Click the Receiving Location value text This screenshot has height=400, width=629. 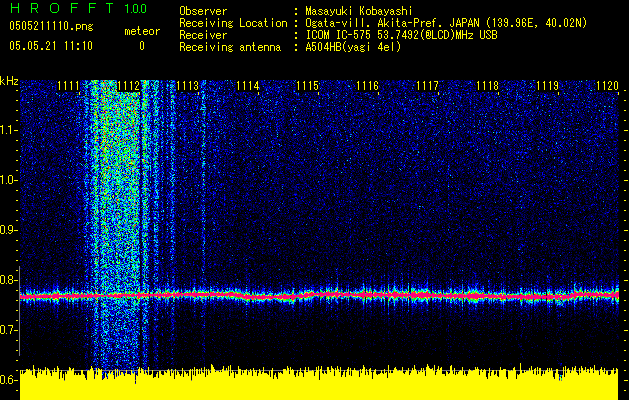tap(446, 23)
